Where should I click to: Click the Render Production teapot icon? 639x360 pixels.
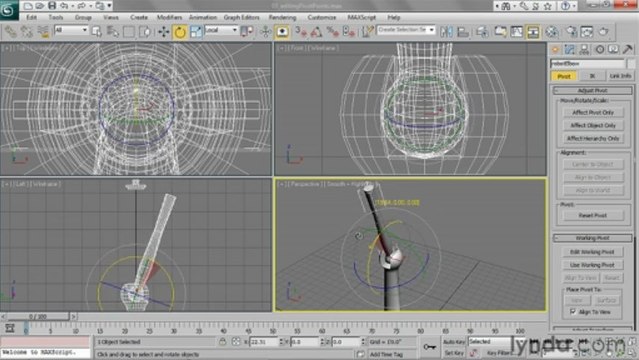click(x=604, y=31)
